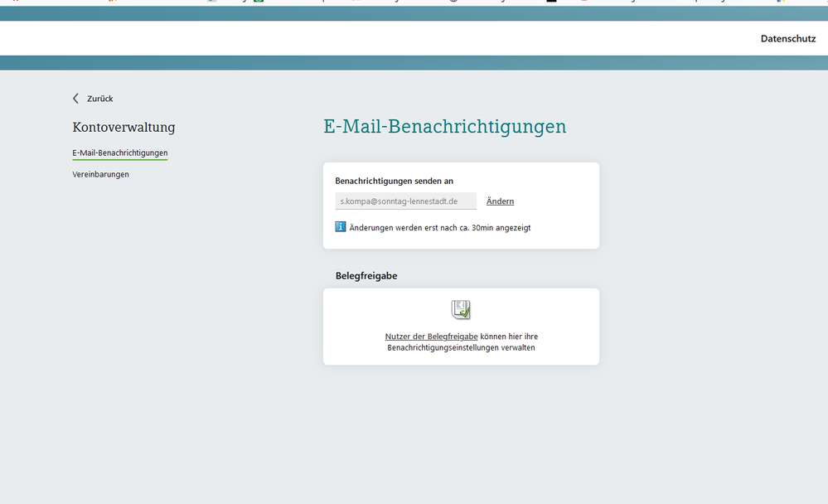
Task: Click the Benachrichtigungen senden an label
Action: pyautogui.click(x=394, y=181)
